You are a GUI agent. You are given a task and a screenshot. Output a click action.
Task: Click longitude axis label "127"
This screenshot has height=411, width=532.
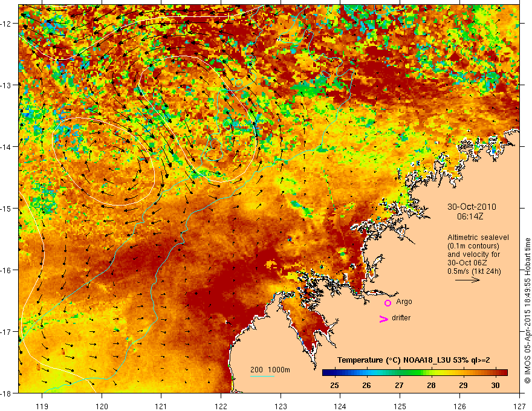click(x=519, y=406)
